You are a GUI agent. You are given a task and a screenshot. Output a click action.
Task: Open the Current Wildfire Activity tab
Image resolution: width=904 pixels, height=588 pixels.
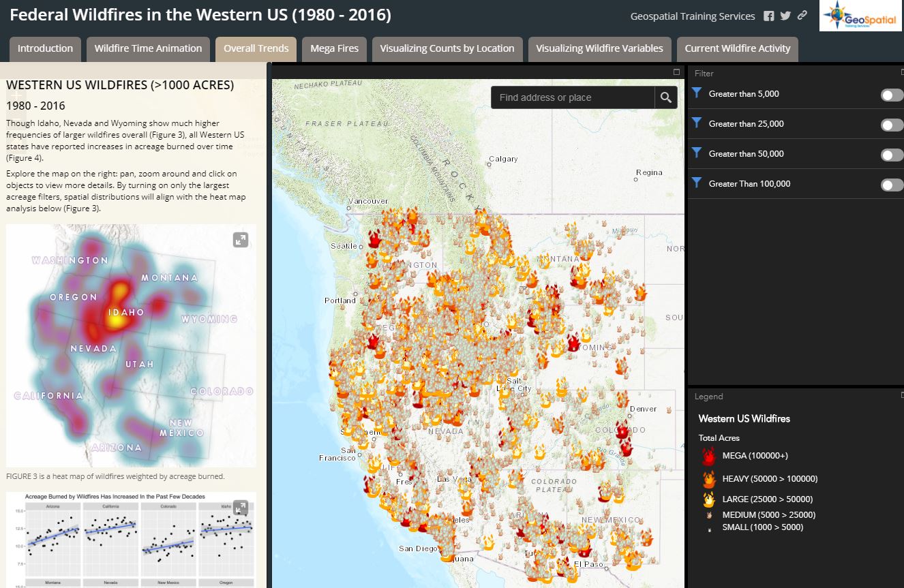coord(737,48)
